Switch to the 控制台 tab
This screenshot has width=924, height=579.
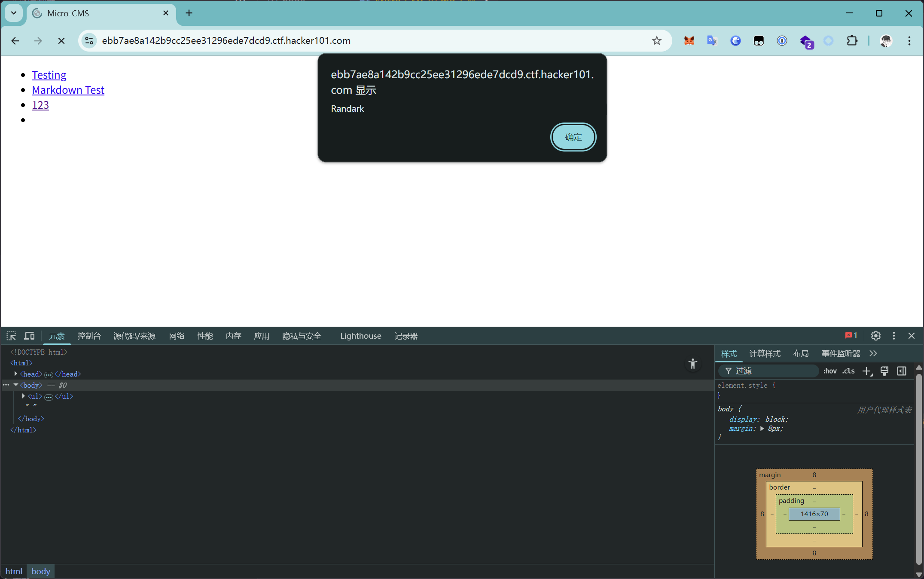[89, 336]
